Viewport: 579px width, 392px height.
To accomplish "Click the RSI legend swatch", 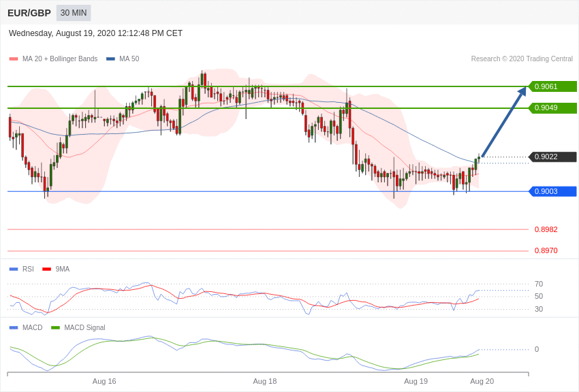I will point(14,269).
